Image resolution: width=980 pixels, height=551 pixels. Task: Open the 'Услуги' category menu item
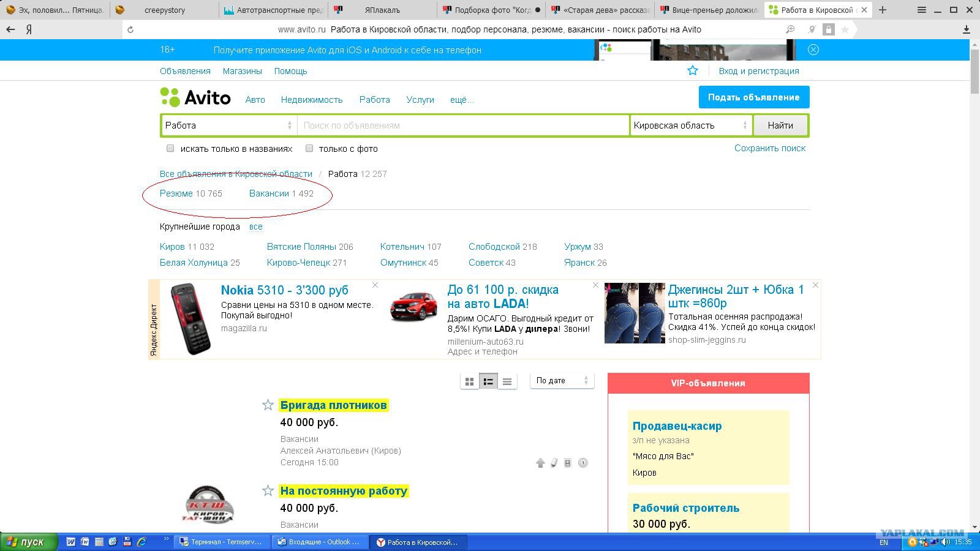[420, 100]
